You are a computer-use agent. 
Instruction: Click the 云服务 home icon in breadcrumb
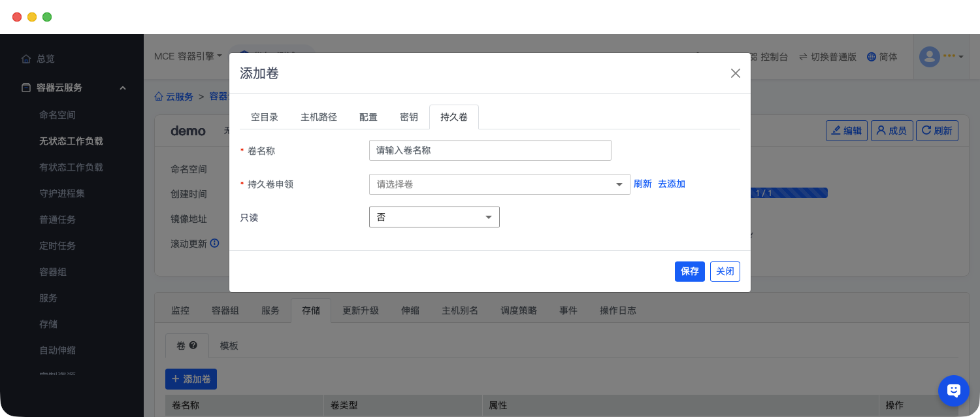pyautogui.click(x=159, y=97)
